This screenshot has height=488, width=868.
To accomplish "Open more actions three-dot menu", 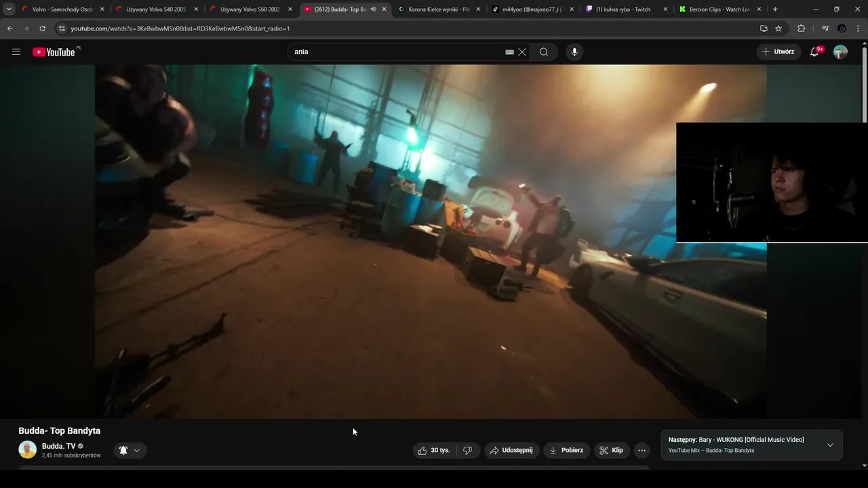I will [x=642, y=450].
